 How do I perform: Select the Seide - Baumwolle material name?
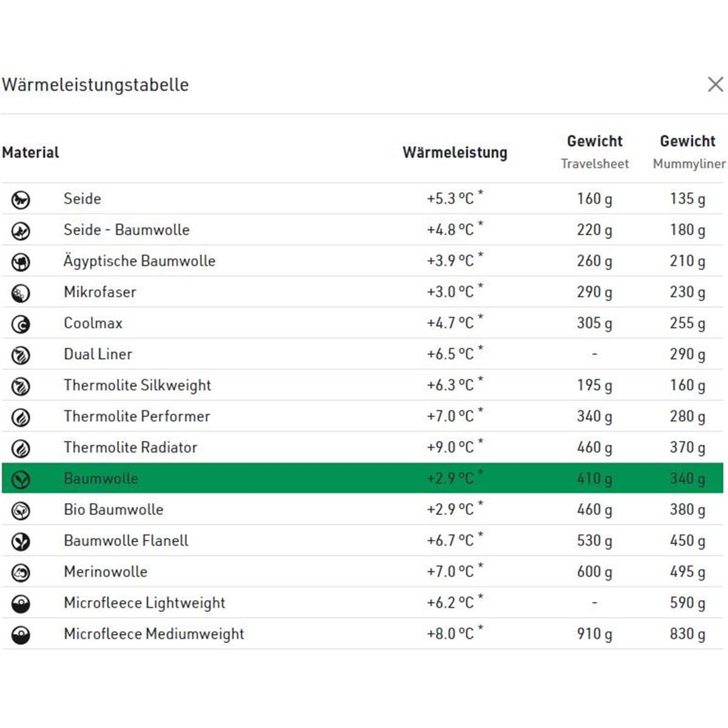click(x=127, y=229)
